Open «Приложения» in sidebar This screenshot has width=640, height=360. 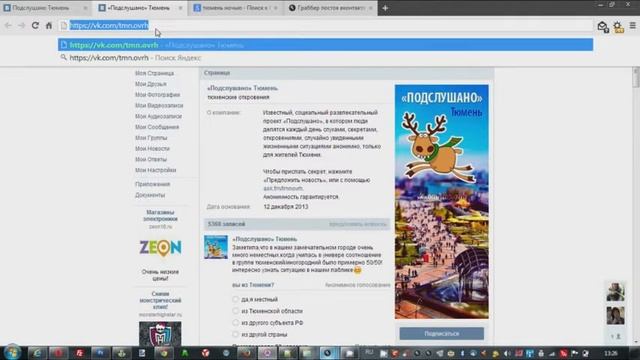click(152, 184)
